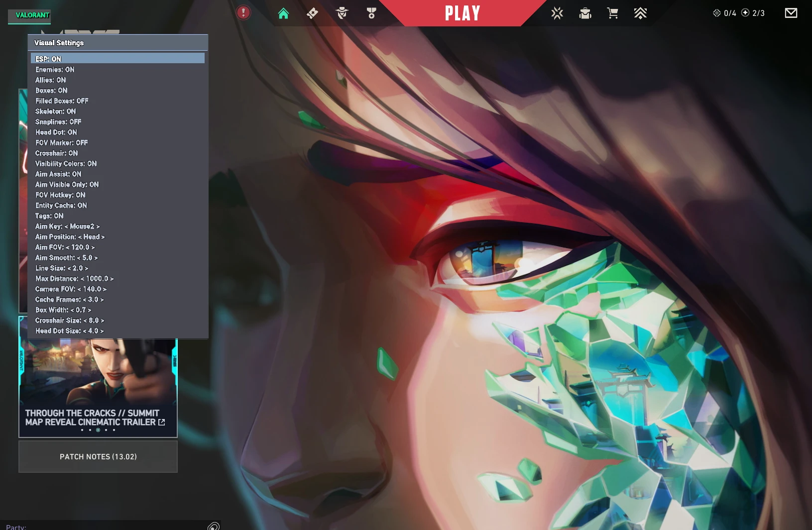The height and width of the screenshot is (530, 812).
Task: Click left arrow before Aim Key Mouse2
Action: [66, 226]
